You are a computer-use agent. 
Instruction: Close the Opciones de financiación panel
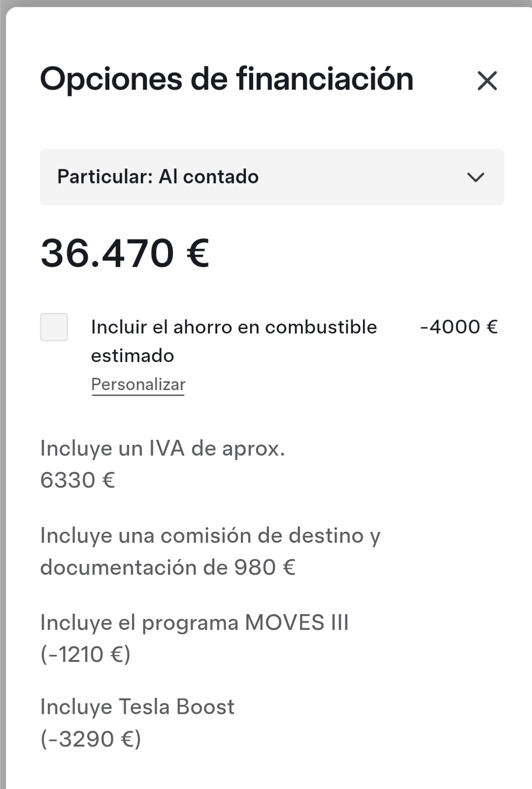[x=487, y=80]
